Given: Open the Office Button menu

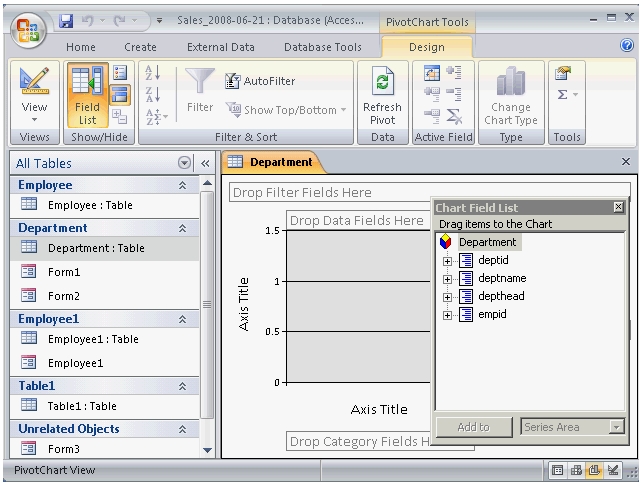Looking at the screenshot, I should pos(28,31).
